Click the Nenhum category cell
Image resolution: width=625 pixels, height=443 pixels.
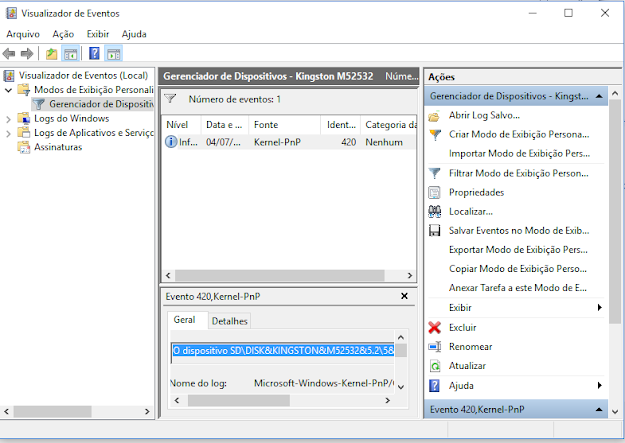pos(384,142)
